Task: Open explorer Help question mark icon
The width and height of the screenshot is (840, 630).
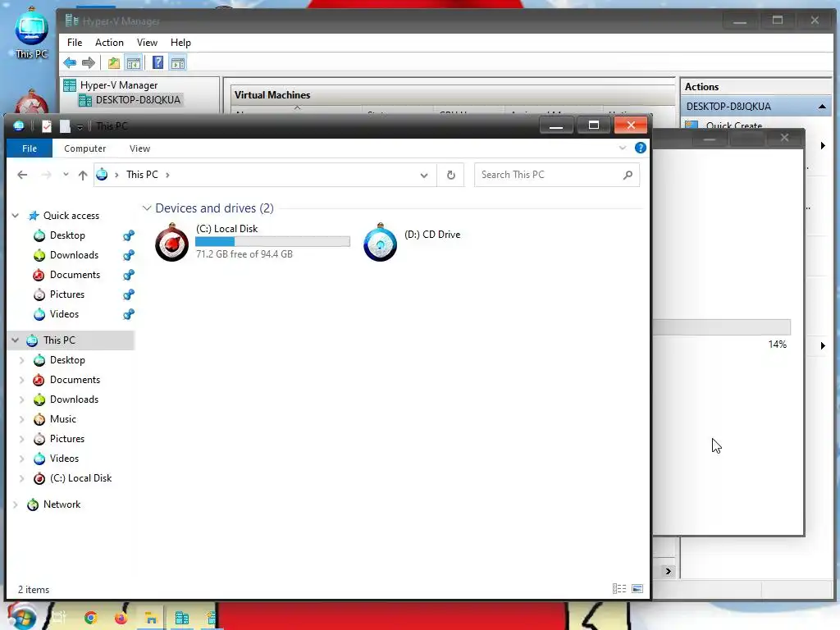Action: 640,148
